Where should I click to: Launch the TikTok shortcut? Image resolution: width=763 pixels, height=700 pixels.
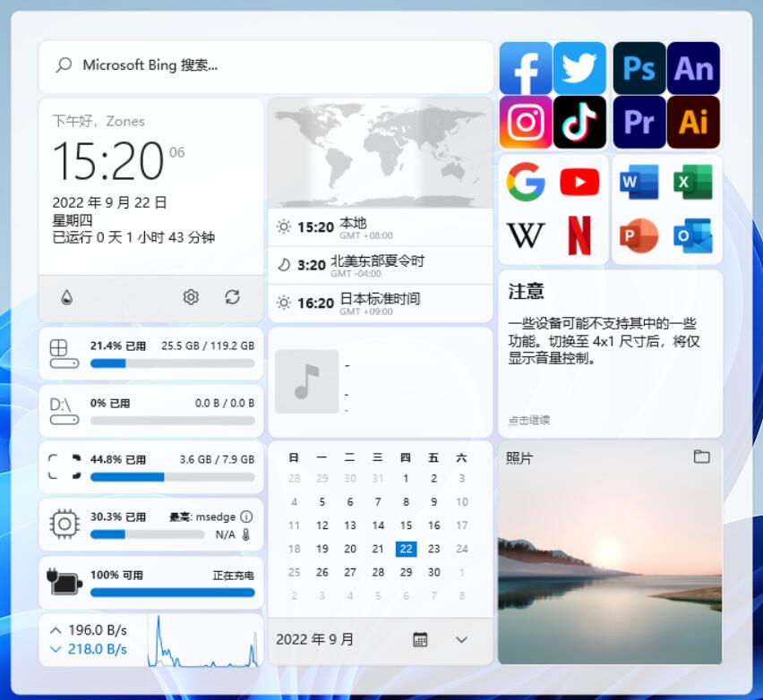(579, 122)
